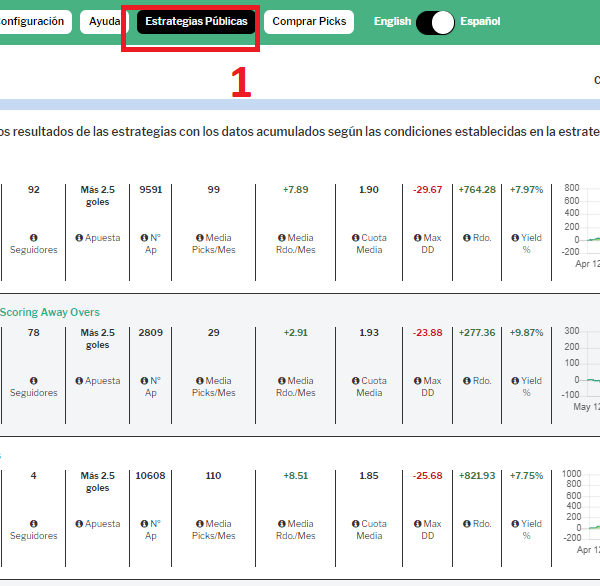The height and width of the screenshot is (586, 600).
Task: Select the 9591 bets count value
Action: tap(151, 190)
